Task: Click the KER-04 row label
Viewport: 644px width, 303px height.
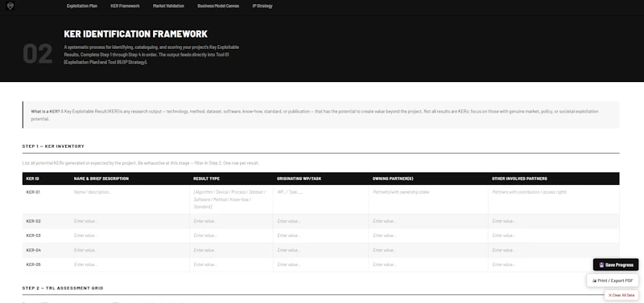Action: [x=33, y=250]
